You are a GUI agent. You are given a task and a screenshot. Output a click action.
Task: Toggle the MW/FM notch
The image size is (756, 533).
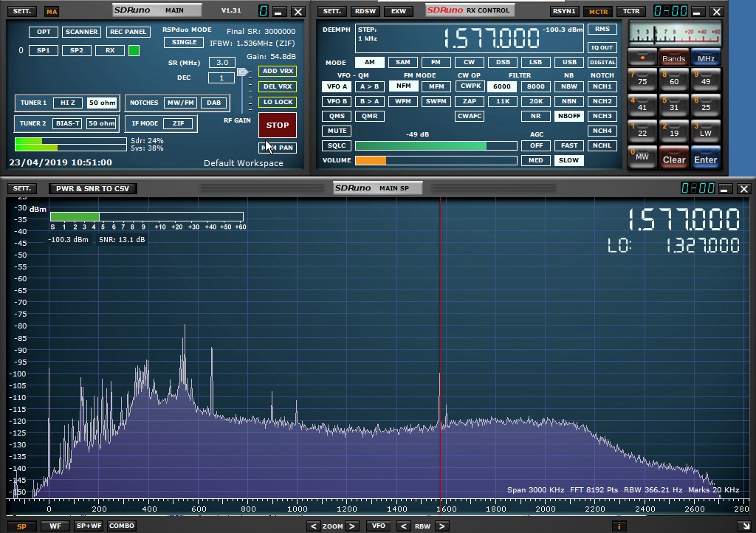180,103
